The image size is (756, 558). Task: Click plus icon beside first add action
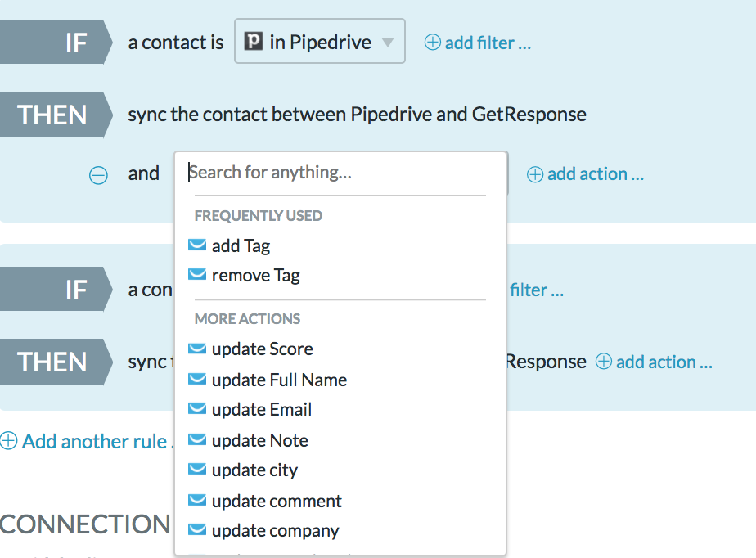pyautogui.click(x=535, y=174)
